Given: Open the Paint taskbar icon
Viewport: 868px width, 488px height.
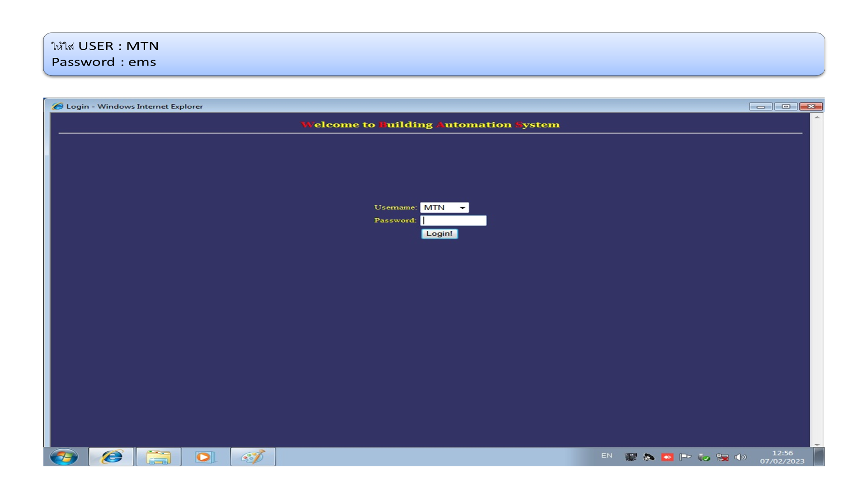Looking at the screenshot, I should pos(253,457).
